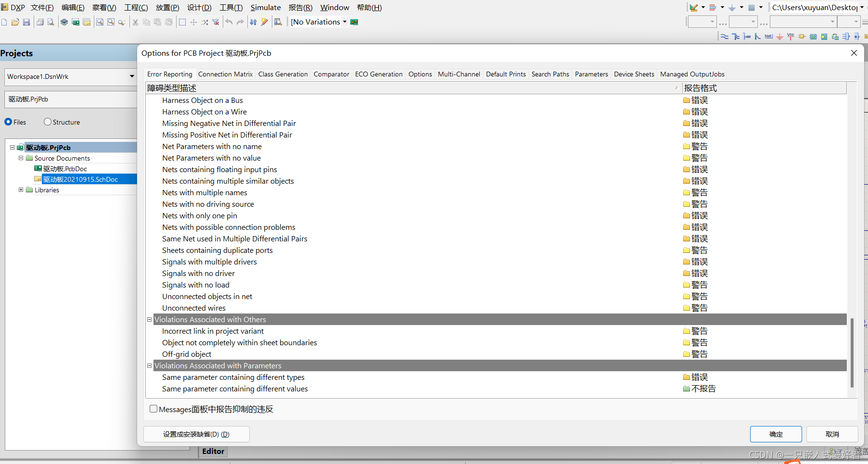Open the No Variations dropdown arrow
Image resolution: width=868 pixels, height=464 pixels.
(345, 22)
